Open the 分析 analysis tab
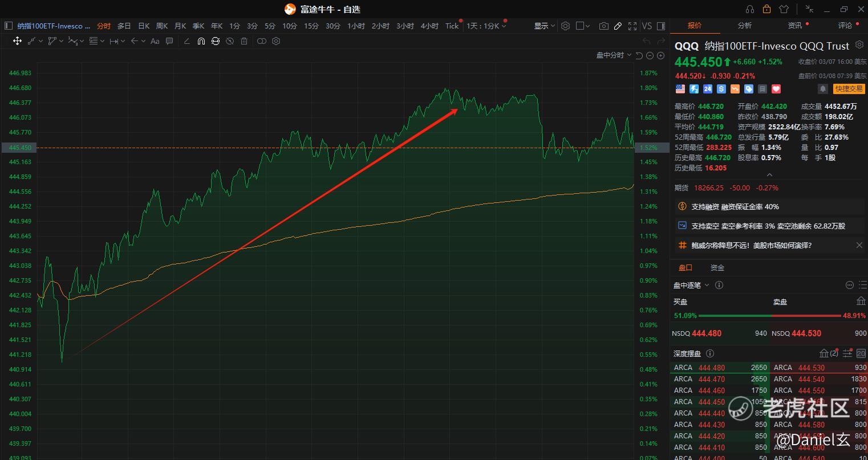The width and height of the screenshot is (868, 460). coord(745,26)
